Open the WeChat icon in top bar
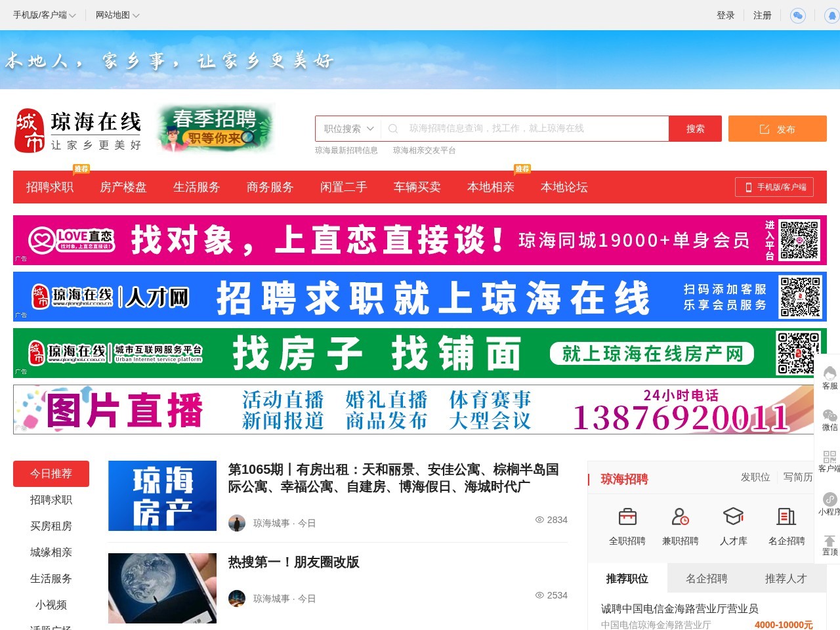This screenshot has height=630, width=840. pyautogui.click(x=798, y=15)
